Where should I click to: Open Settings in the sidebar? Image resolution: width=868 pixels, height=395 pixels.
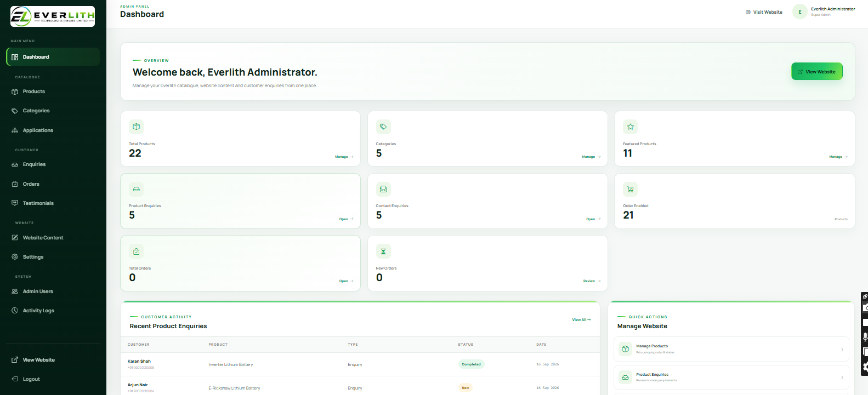[53, 257]
